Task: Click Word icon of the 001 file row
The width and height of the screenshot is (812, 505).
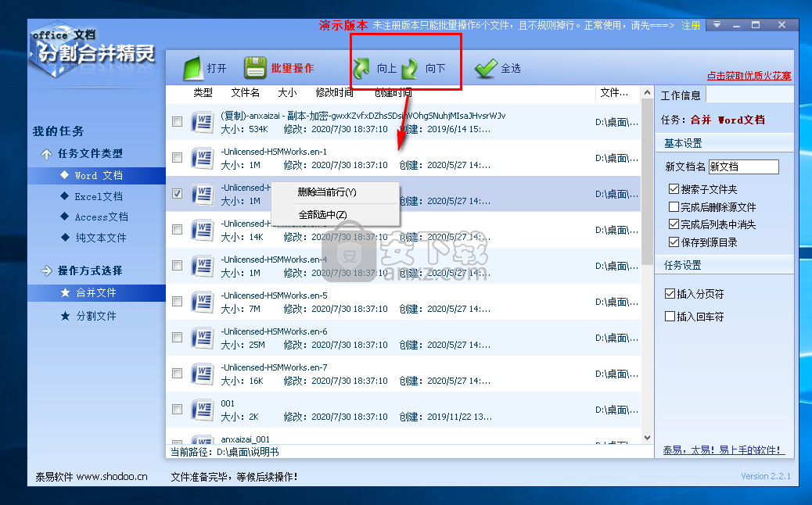Action: point(203,410)
